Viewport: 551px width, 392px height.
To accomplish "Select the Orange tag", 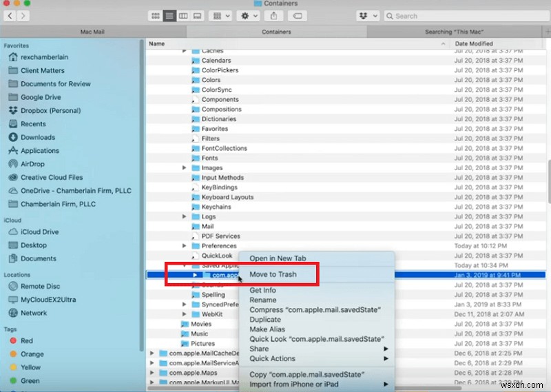I will pos(32,354).
